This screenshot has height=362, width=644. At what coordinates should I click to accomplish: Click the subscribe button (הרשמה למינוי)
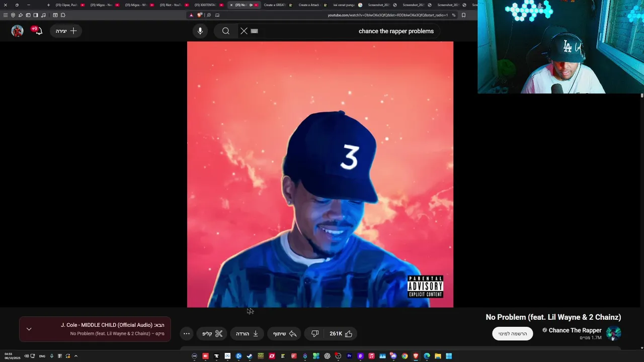point(513,334)
